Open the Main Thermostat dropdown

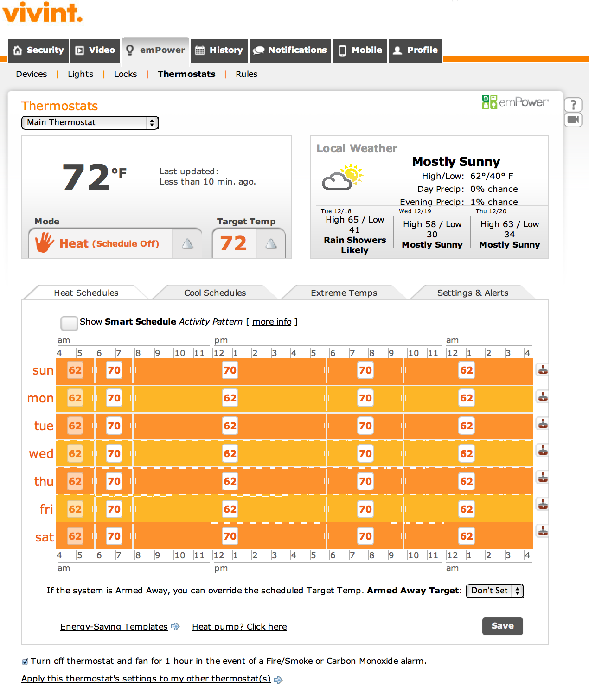(90, 122)
